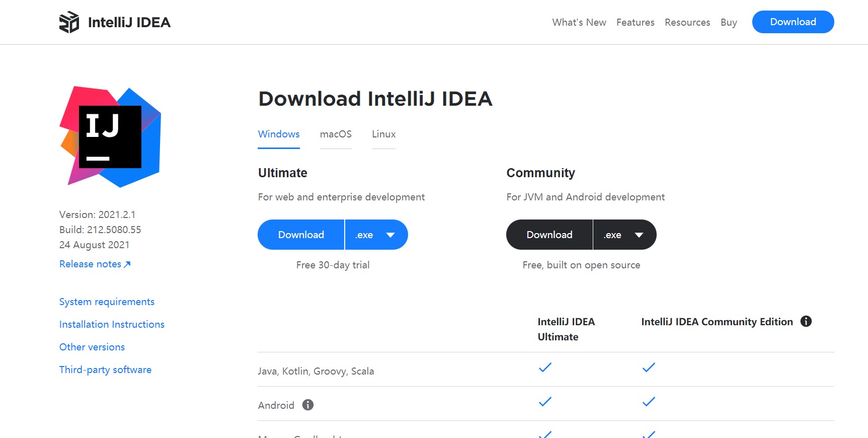
Task: Click the 'Ultimate' edition heading
Action: [x=283, y=173]
